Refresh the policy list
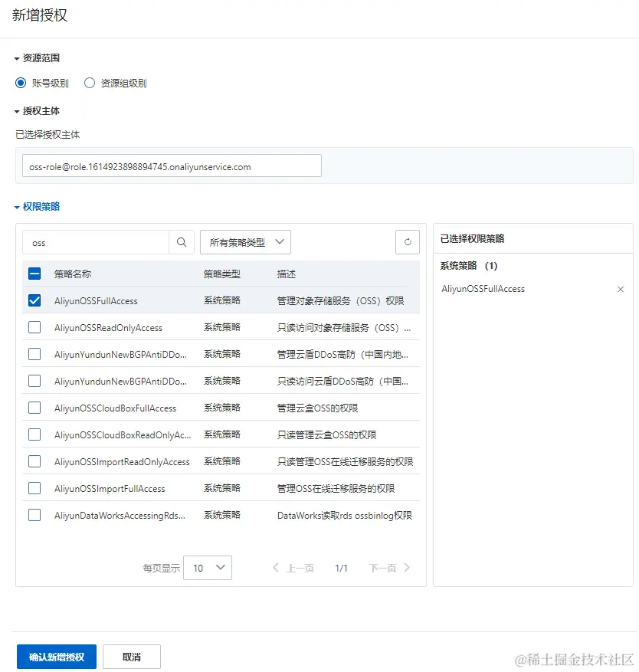Screen dimensions: 639x672 click(407, 242)
